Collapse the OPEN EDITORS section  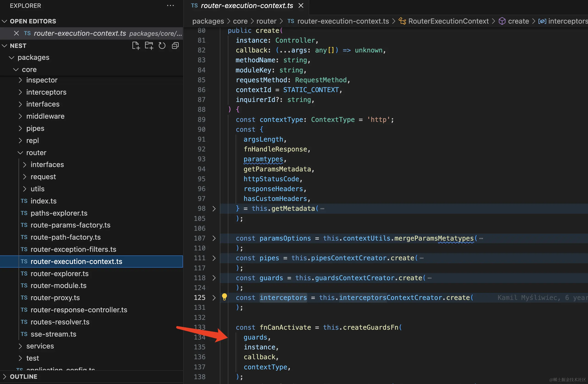[x=91, y=21]
